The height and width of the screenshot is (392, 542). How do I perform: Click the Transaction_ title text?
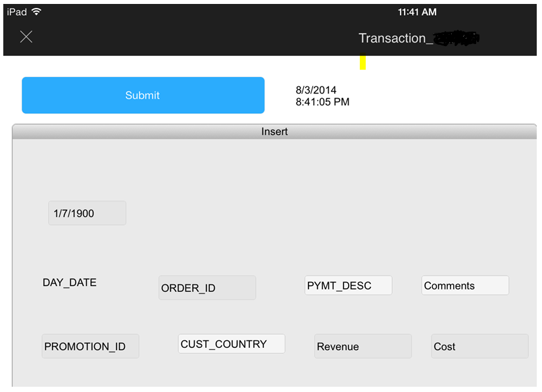click(396, 38)
